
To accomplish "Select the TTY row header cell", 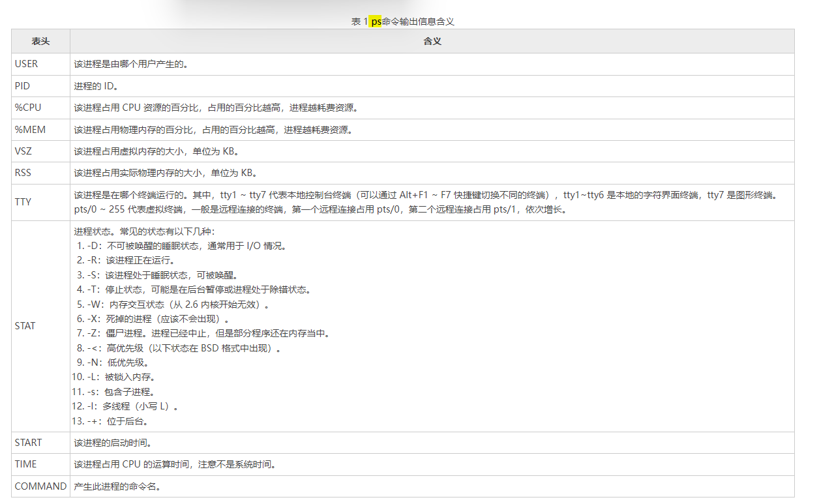I will coord(40,202).
